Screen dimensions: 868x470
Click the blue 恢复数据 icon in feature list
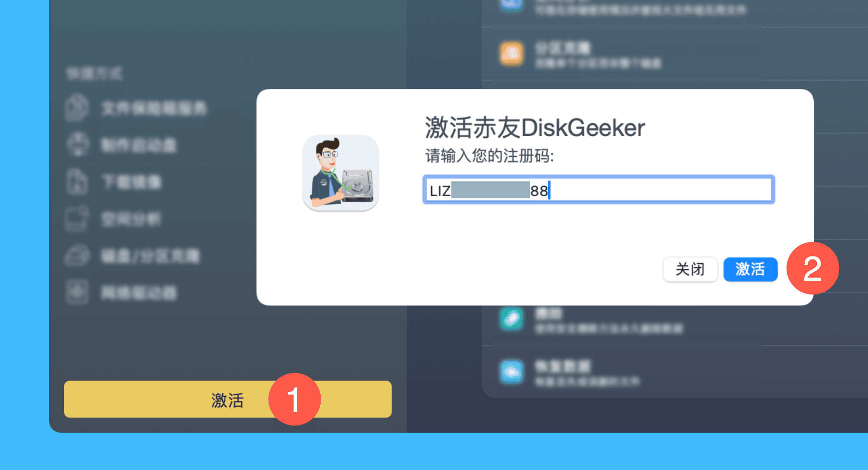pyautogui.click(x=512, y=372)
